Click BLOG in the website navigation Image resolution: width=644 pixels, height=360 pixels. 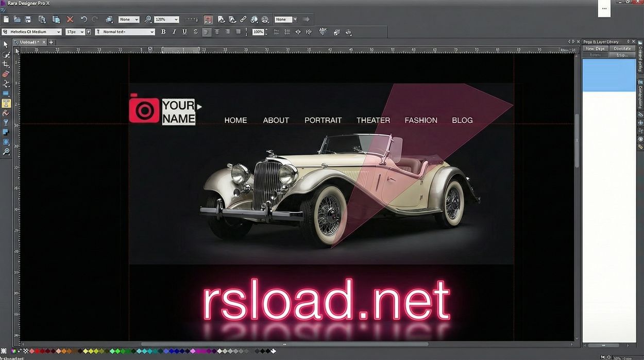point(462,120)
